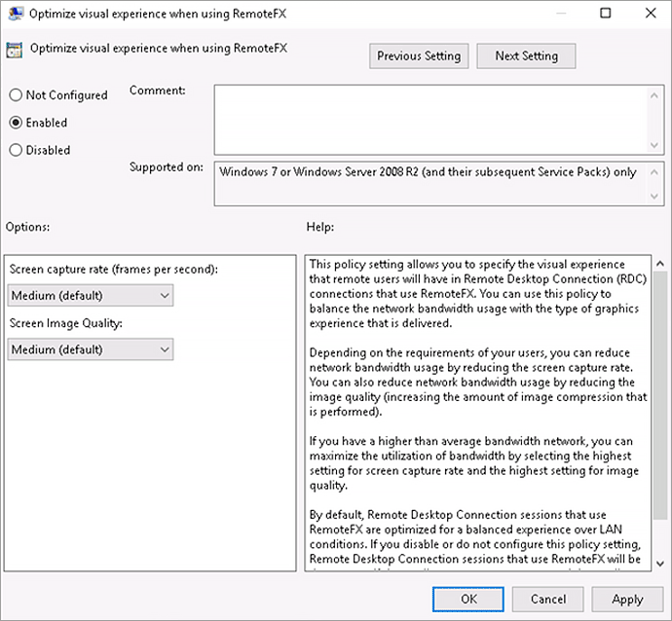Viewport: 672px width, 621px height.
Task: Click the Help scrollbar up arrow
Action: 660,264
